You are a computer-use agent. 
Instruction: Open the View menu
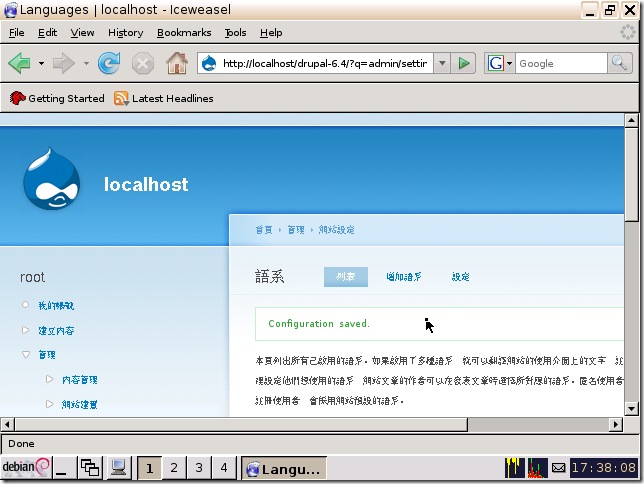(x=82, y=32)
